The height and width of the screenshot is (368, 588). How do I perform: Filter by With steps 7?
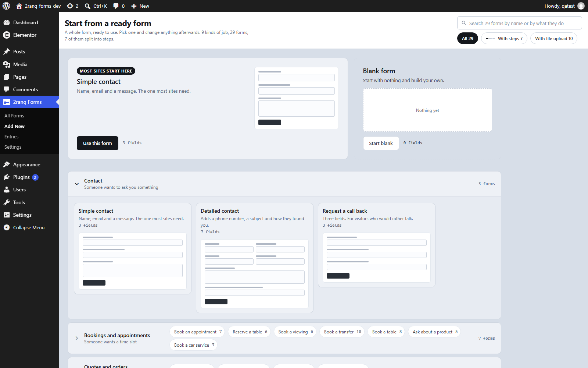tap(504, 38)
